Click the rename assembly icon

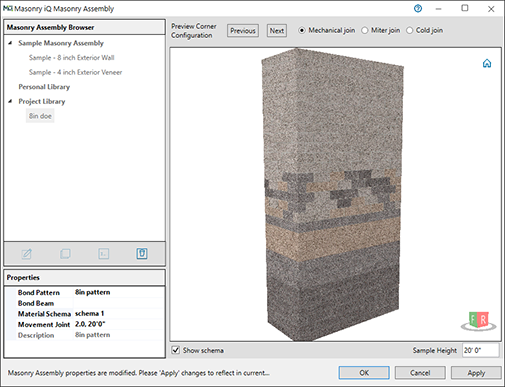pos(104,254)
